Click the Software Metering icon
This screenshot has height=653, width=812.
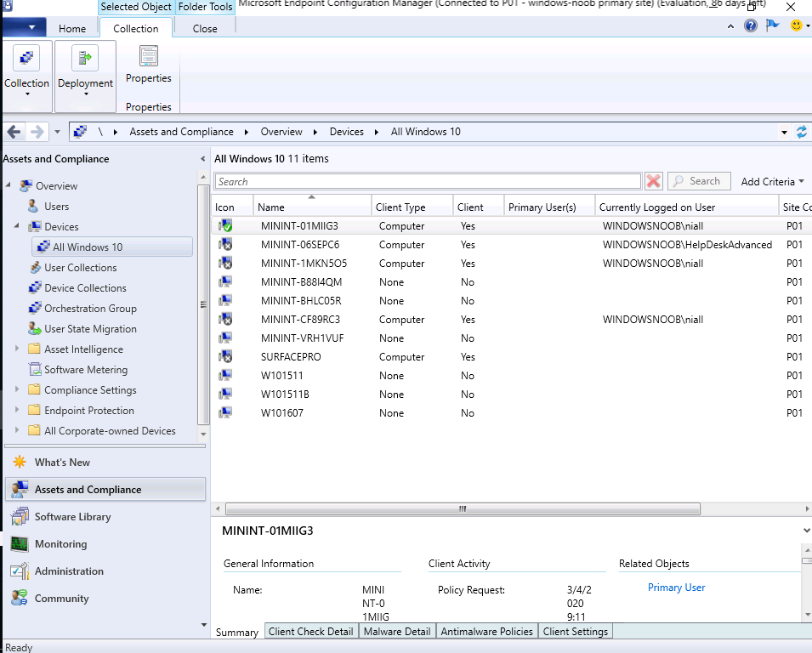(x=35, y=370)
